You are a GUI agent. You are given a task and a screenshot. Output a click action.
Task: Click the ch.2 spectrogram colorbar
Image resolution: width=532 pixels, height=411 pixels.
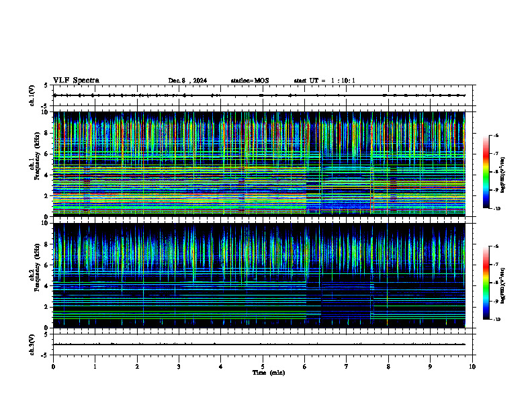click(x=486, y=283)
